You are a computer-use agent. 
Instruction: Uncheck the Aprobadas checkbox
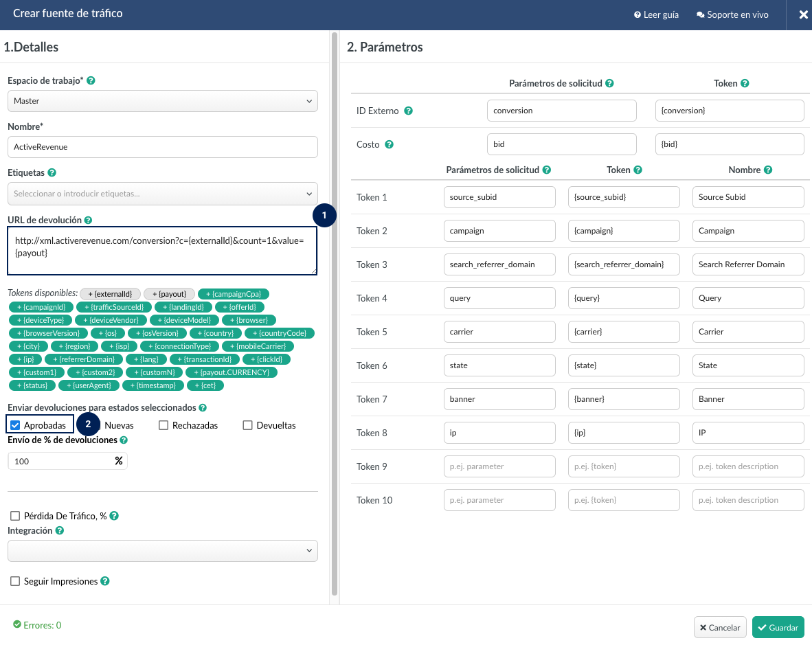[x=16, y=425]
